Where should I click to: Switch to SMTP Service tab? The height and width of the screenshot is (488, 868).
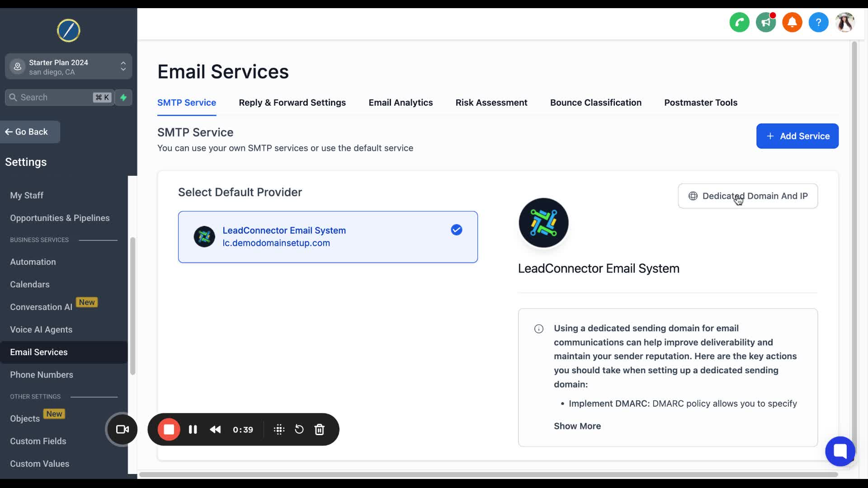[187, 103]
